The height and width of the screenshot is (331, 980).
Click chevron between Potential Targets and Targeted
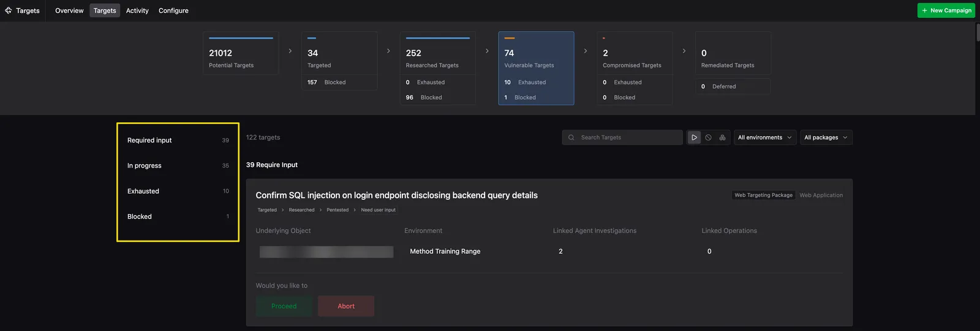(290, 51)
